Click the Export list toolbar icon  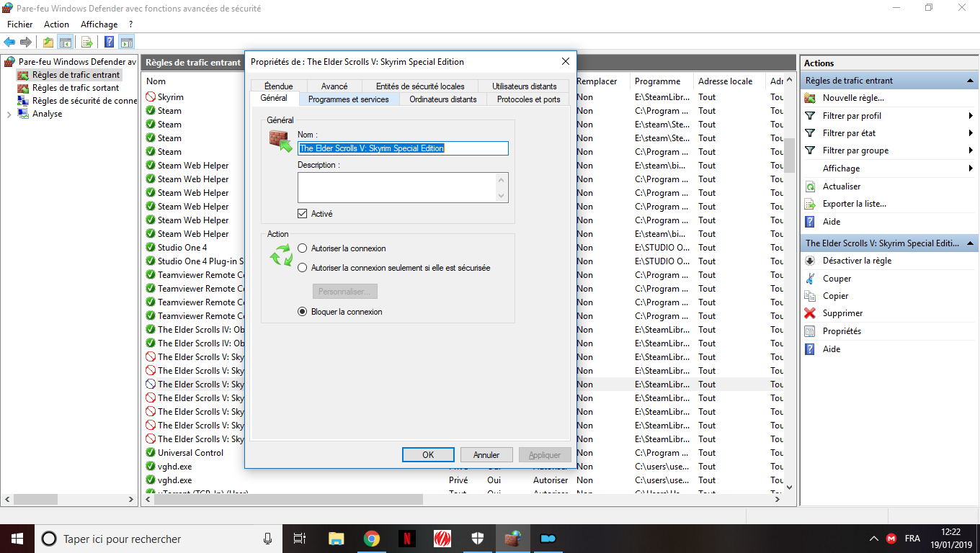(x=87, y=42)
